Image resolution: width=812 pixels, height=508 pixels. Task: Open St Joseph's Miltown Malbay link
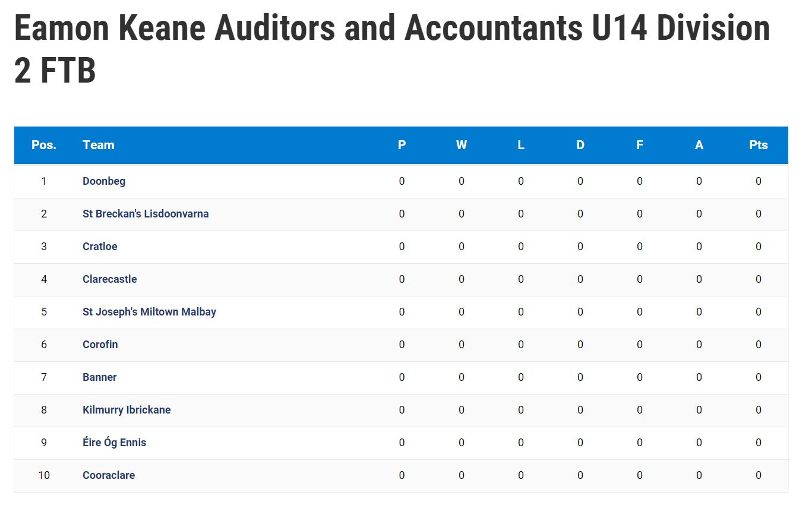pyautogui.click(x=149, y=312)
